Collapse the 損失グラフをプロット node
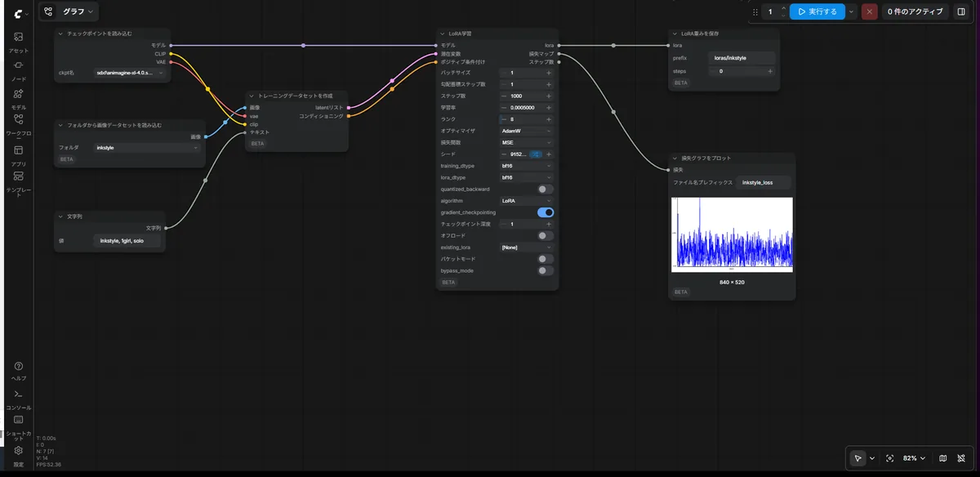The height and width of the screenshot is (477, 980). (x=674, y=158)
